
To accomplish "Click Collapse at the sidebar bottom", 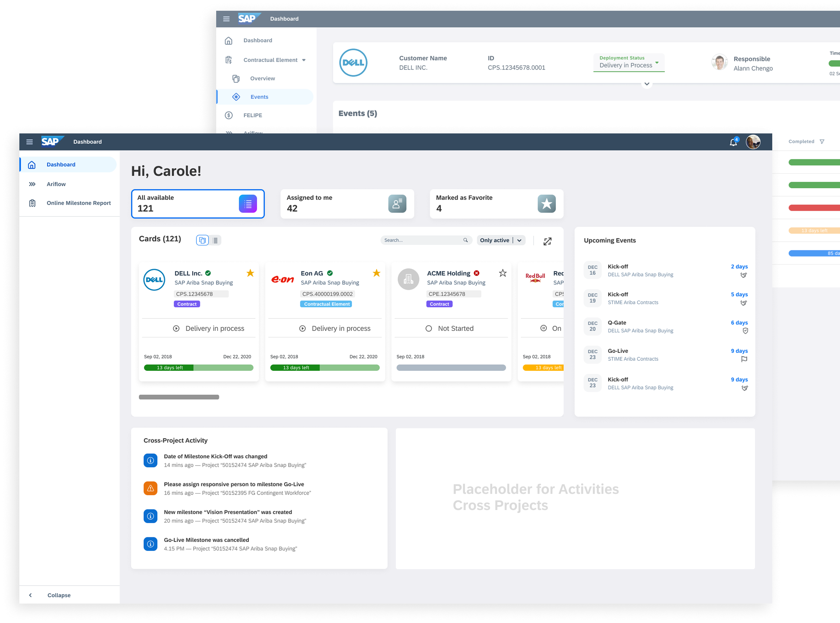I will [58, 595].
